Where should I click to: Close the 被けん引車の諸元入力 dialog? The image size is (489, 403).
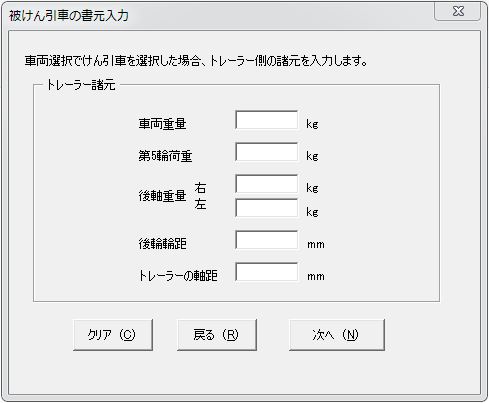pos(458,11)
